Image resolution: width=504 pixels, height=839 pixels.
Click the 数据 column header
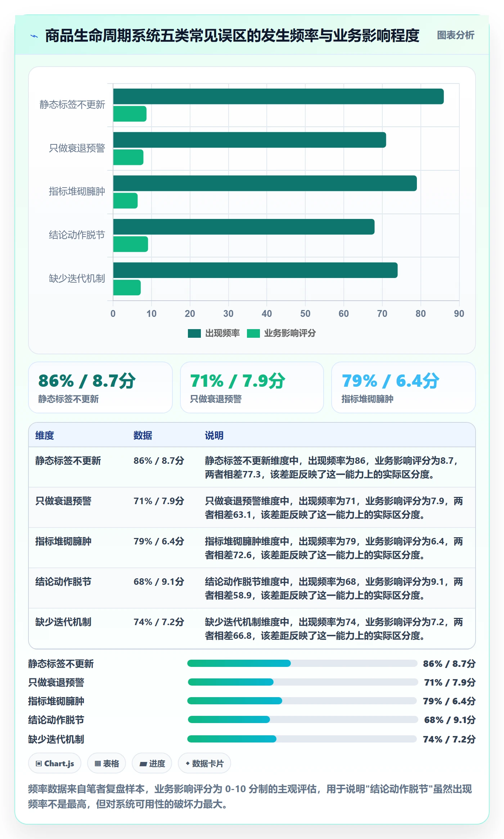[143, 435]
